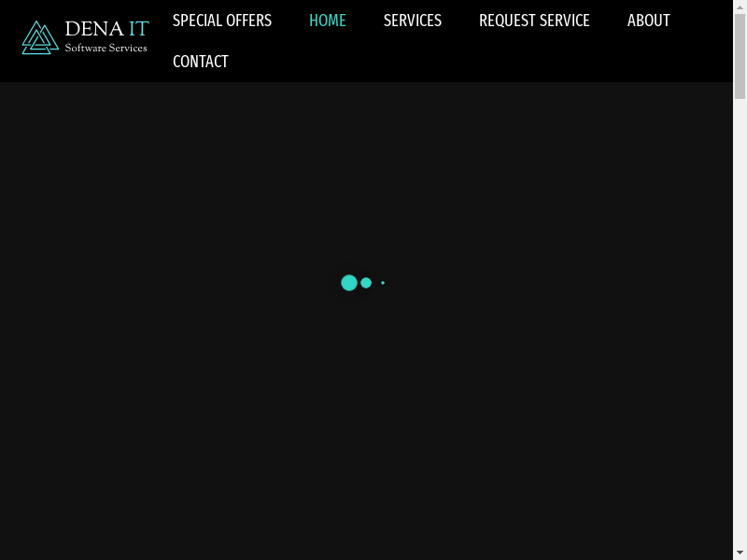747x560 pixels.
Task: Click the empty scrollbar track below thumb
Action: (740, 327)
